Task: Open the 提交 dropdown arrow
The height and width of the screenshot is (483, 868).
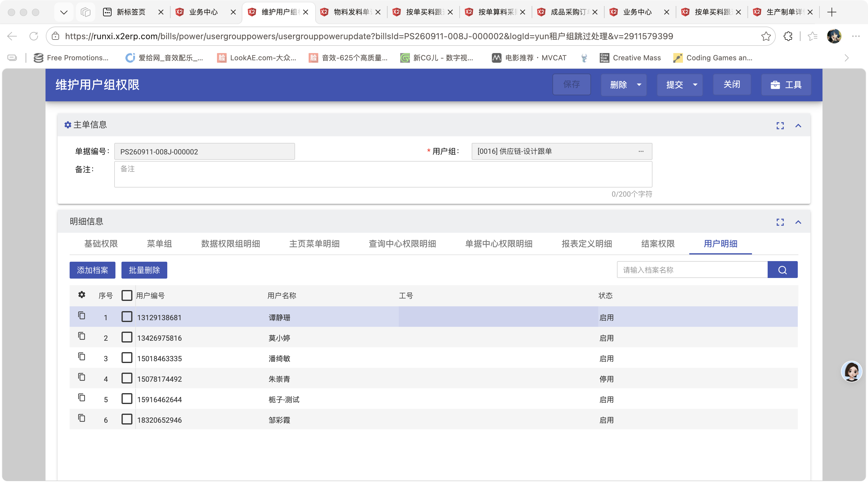Action: tap(695, 85)
